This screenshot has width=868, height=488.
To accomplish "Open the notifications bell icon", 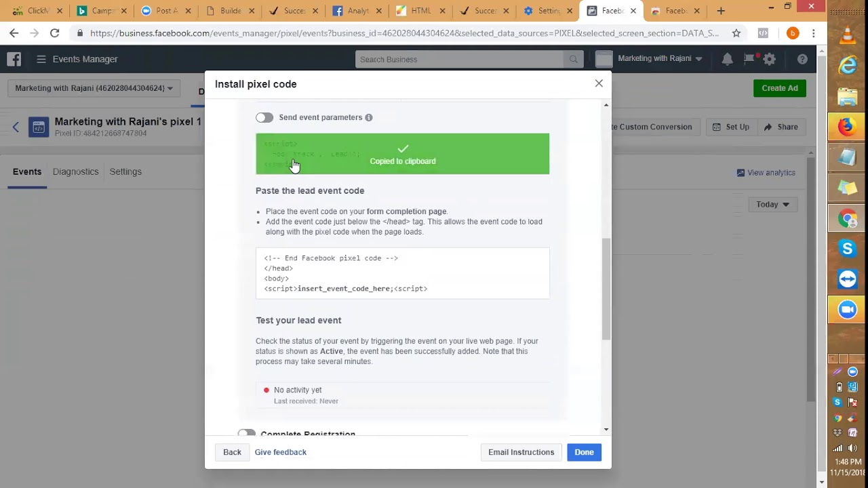I will tap(727, 59).
